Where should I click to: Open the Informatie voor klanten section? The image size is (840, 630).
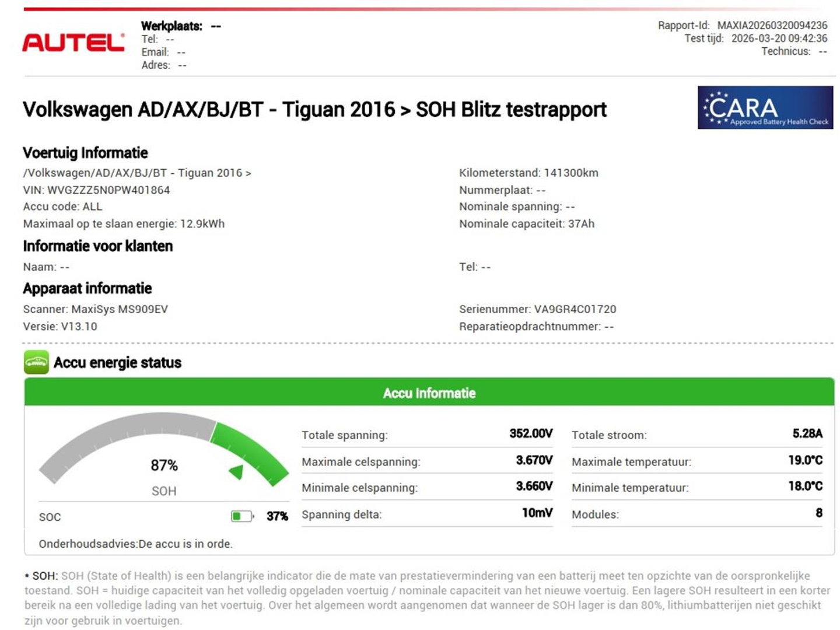point(97,246)
